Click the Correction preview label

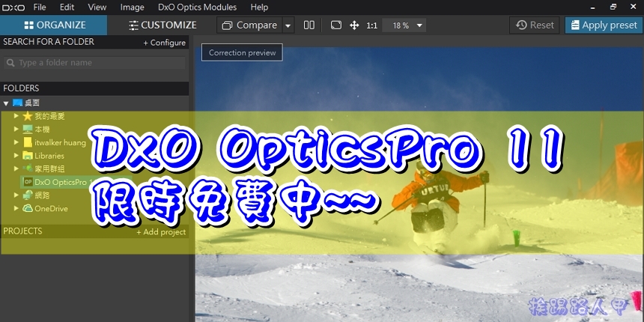click(242, 52)
